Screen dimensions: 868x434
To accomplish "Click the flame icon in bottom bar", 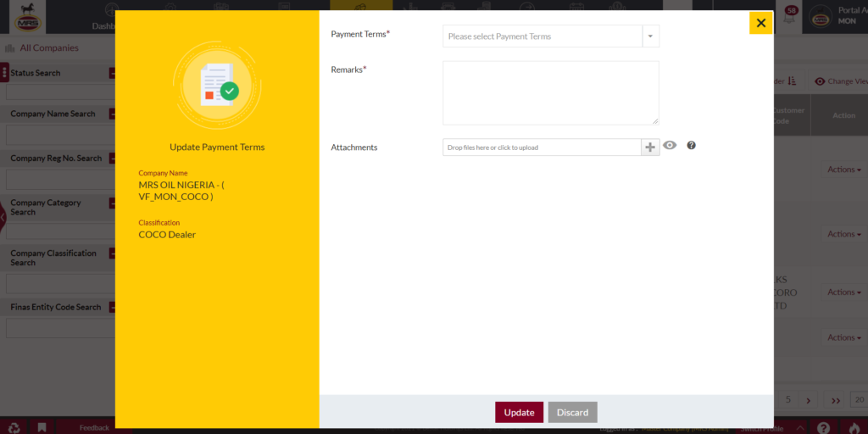I will point(854,427).
